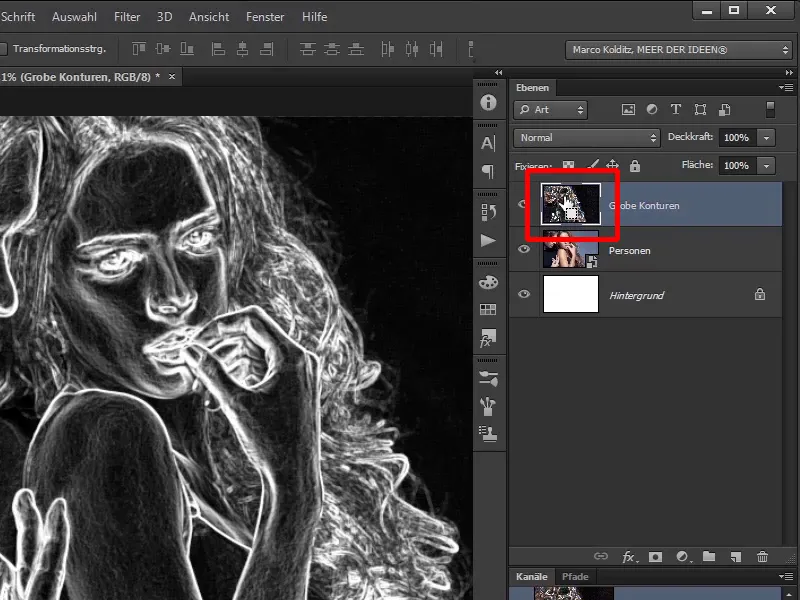Viewport: 800px width, 600px height.
Task: Switch to the Kanäle tab
Action: [x=532, y=577]
